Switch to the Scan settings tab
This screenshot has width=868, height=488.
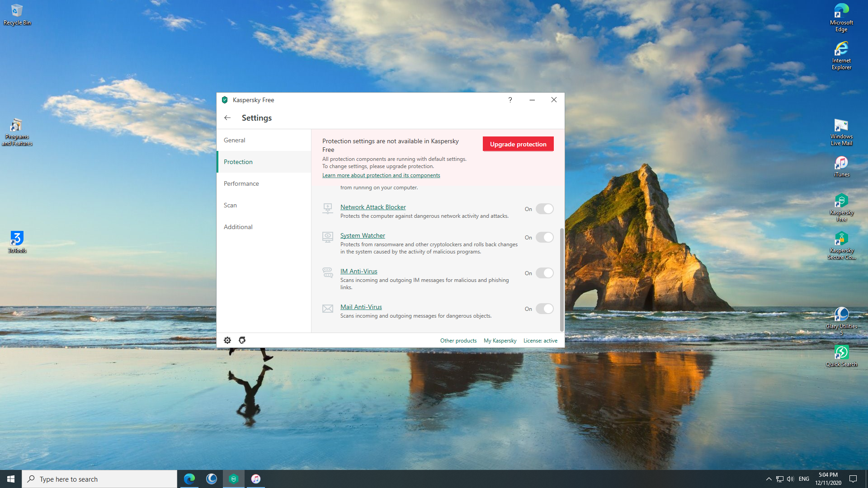pyautogui.click(x=230, y=205)
